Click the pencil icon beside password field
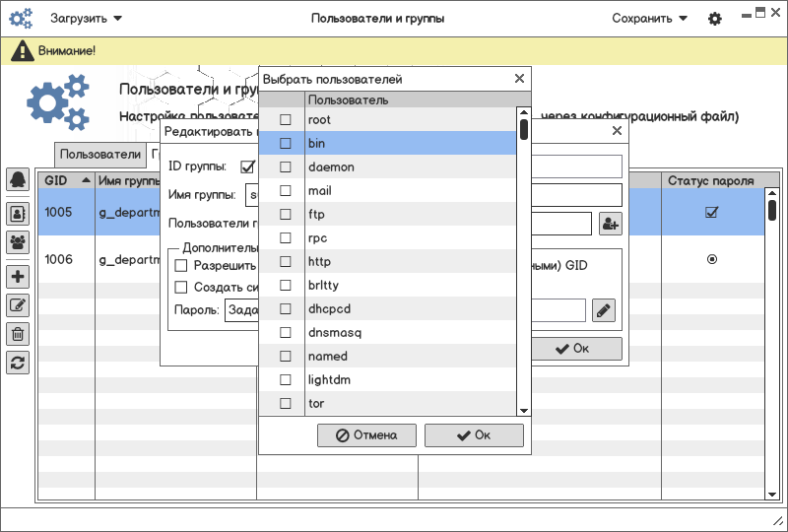 click(604, 310)
